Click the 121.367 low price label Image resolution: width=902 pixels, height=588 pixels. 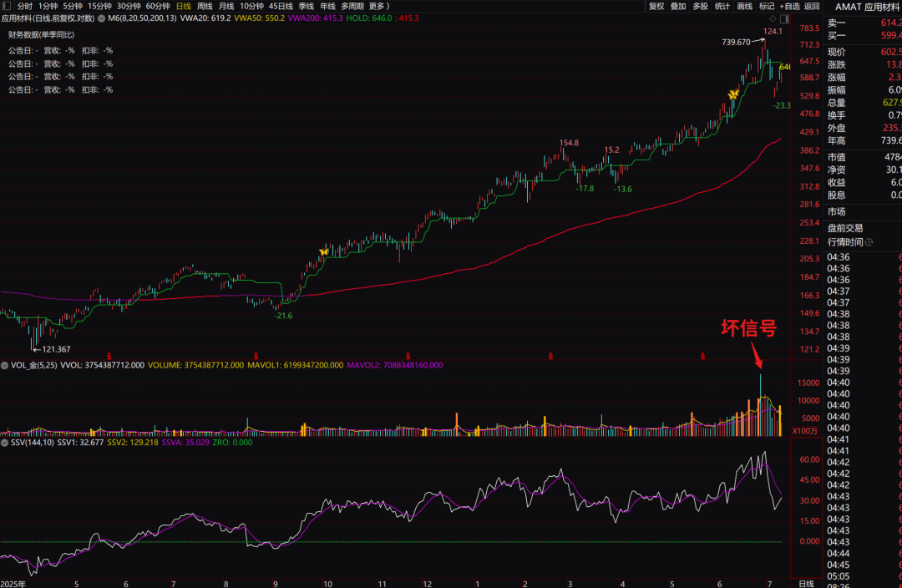click(57, 349)
